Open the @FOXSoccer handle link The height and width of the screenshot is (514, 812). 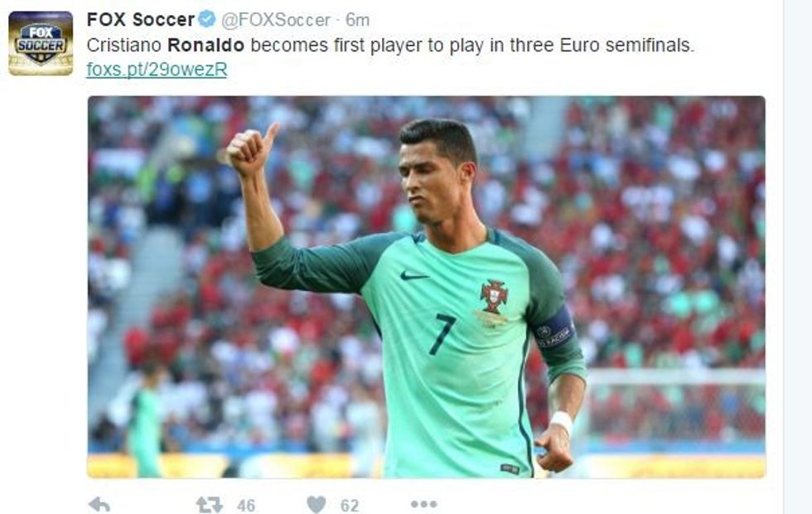pos(276,20)
